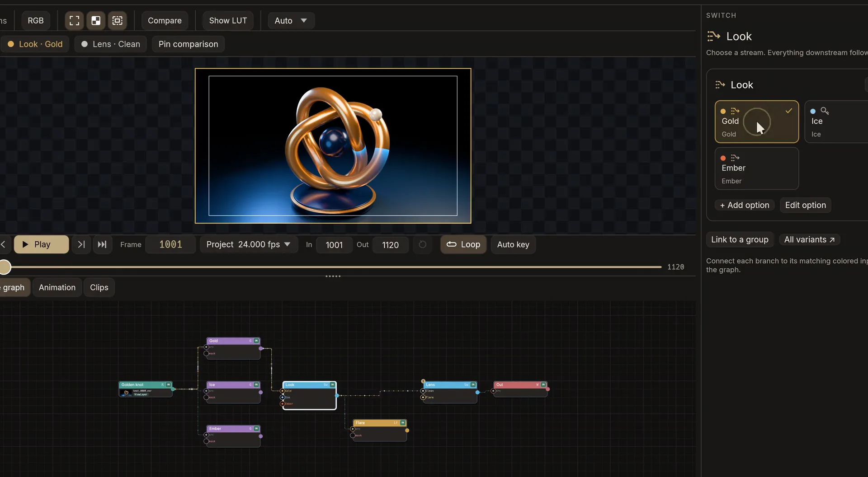Viewport: 868px width, 477px height.
Task: Click the Golden knot node thumbnail
Action: click(x=126, y=393)
